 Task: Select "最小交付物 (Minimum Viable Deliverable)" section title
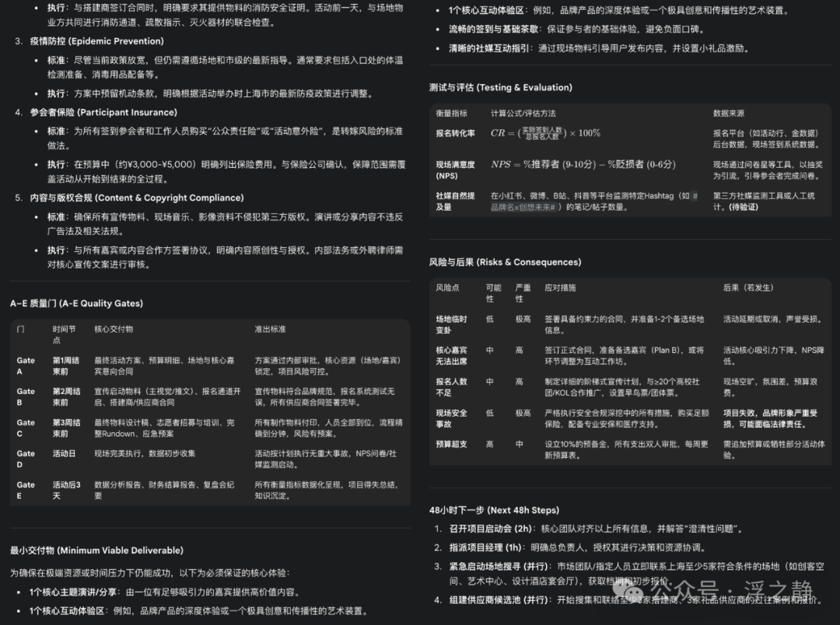click(x=96, y=550)
